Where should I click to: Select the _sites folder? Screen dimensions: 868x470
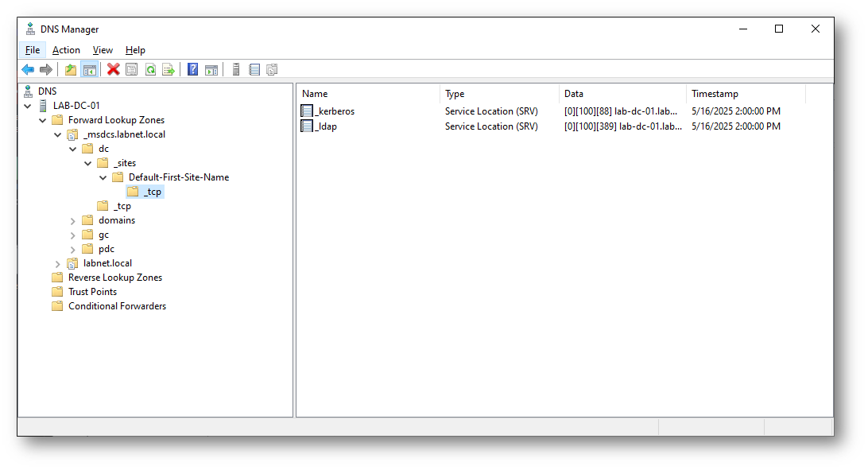click(x=125, y=163)
